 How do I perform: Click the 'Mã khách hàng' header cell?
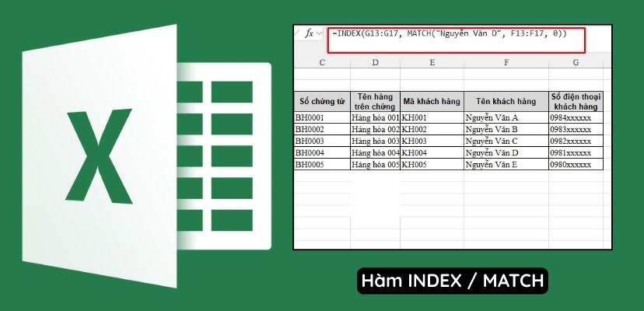(432, 102)
